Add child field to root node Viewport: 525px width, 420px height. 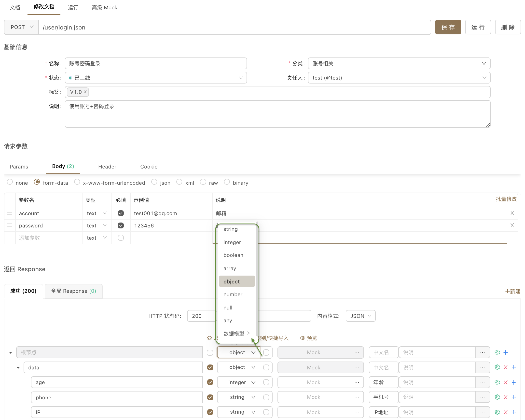505,352
